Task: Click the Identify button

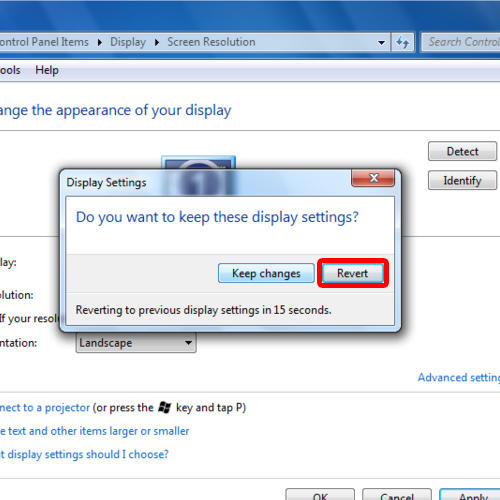Action: point(462,180)
